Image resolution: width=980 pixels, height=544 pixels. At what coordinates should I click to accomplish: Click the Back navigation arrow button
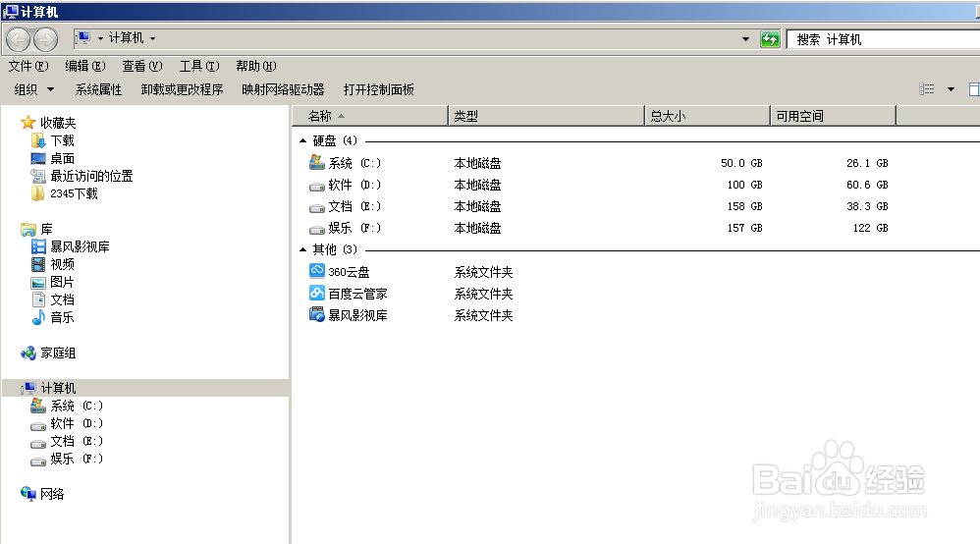(18, 40)
